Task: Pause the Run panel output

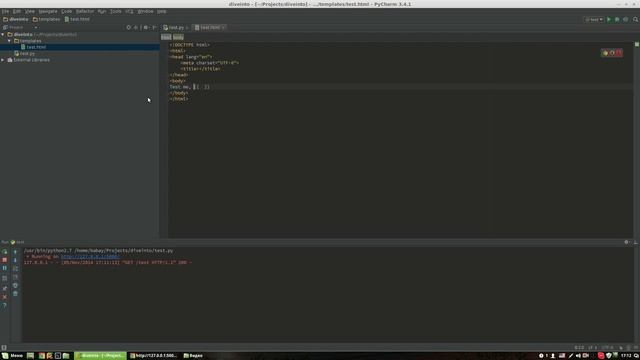Action: pos(4,268)
